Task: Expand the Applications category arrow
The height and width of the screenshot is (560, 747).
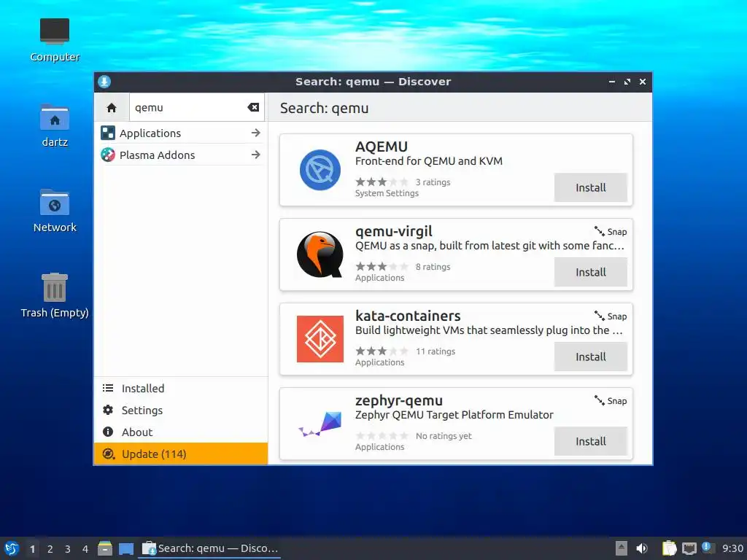Action: coord(256,133)
